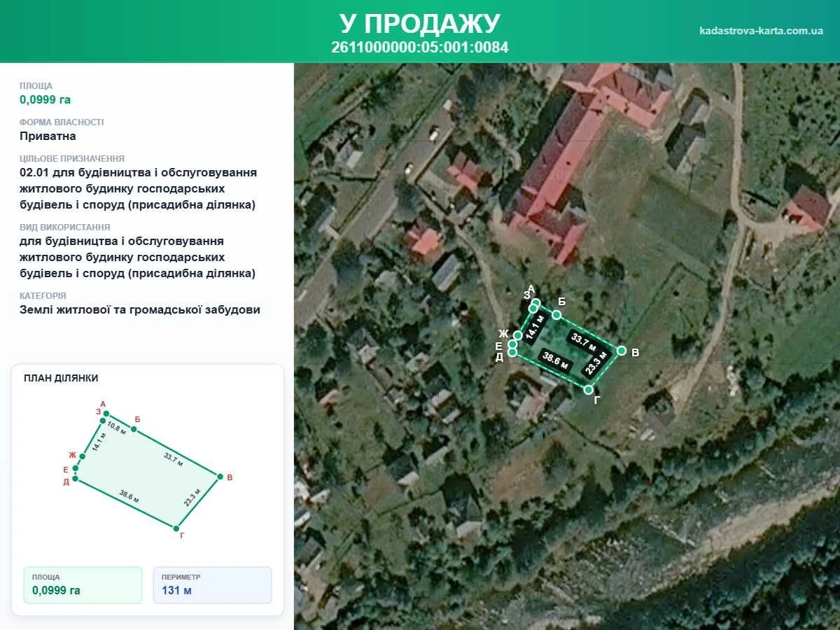Click vertex Е marker on the satellite map
Image resolution: width=840 pixels, height=630 pixels.
pyautogui.click(x=512, y=344)
